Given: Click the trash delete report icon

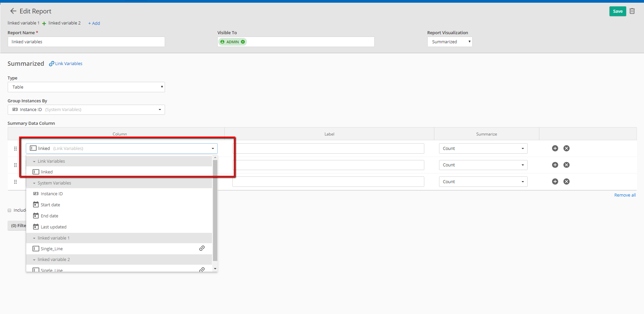Looking at the screenshot, I should coord(632,11).
